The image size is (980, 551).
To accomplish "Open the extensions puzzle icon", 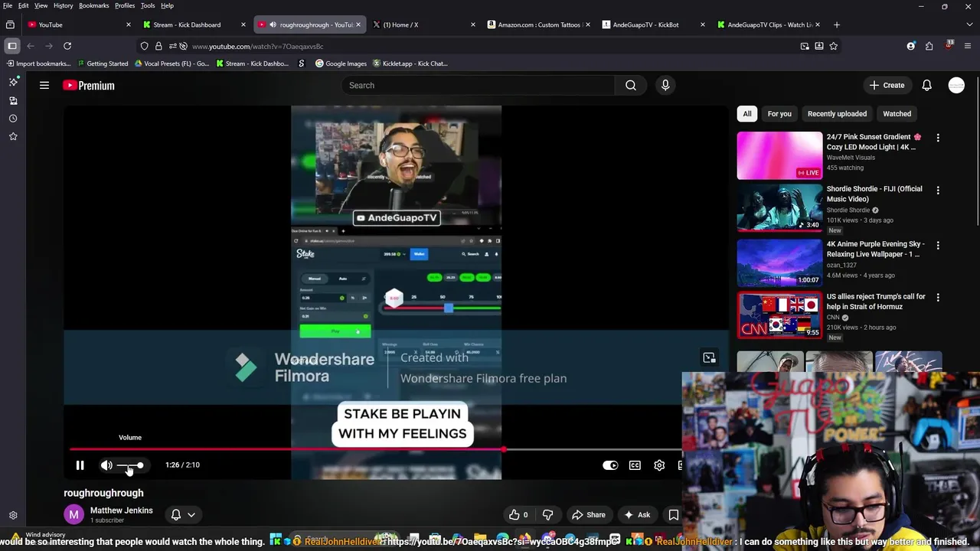I will [x=929, y=46].
